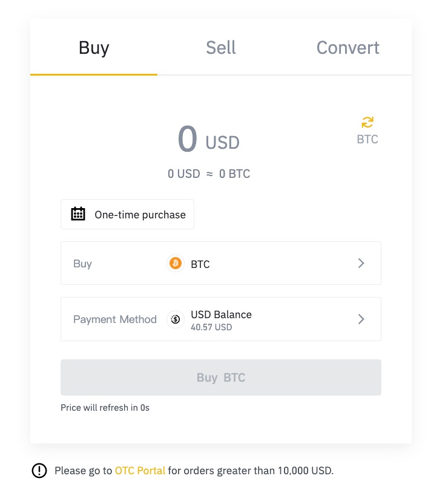448x493 pixels.
Task: Switch to the Sell tab
Action: pos(221,48)
